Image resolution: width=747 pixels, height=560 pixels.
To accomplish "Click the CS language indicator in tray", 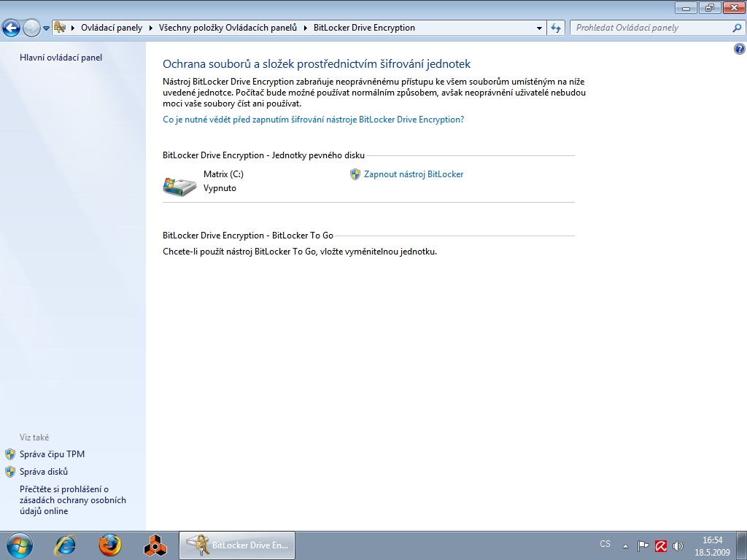I will (605, 544).
